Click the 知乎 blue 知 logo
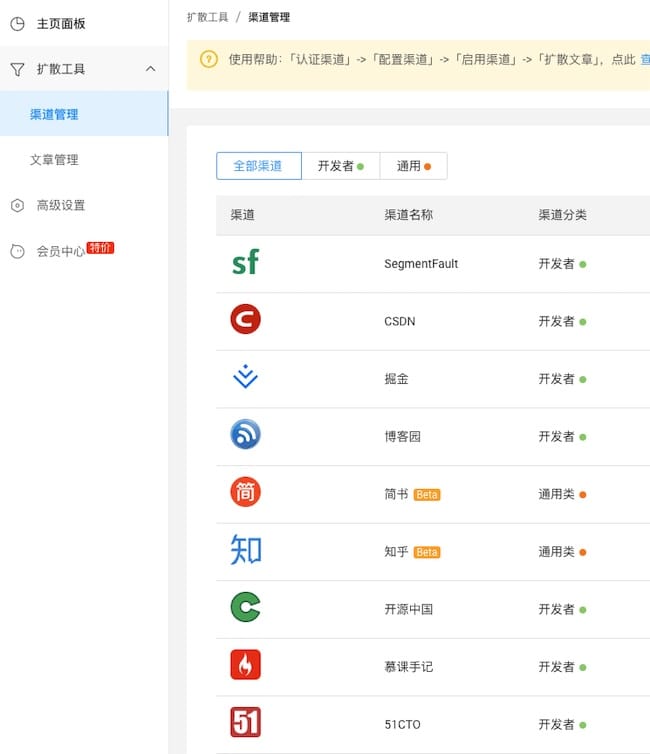This screenshot has height=754, width=650. coord(246,549)
